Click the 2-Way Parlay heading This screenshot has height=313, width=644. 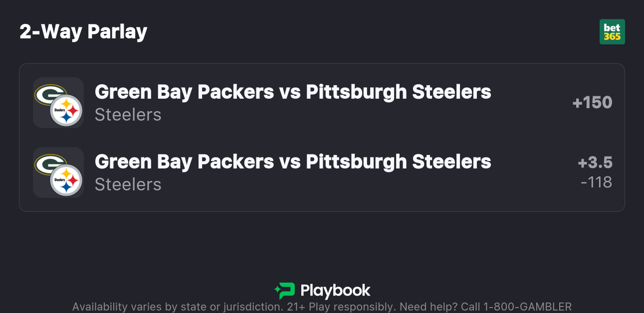pyautogui.click(x=83, y=32)
